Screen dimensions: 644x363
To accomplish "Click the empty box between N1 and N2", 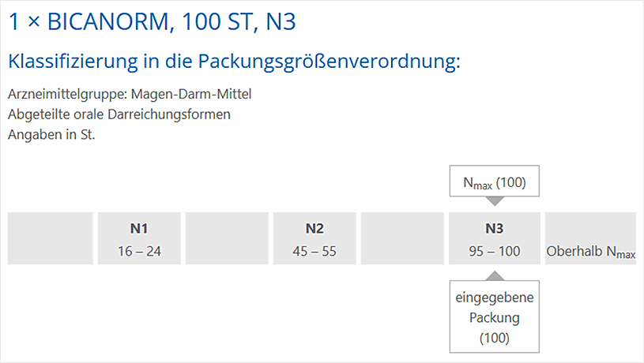I will 227,238.
